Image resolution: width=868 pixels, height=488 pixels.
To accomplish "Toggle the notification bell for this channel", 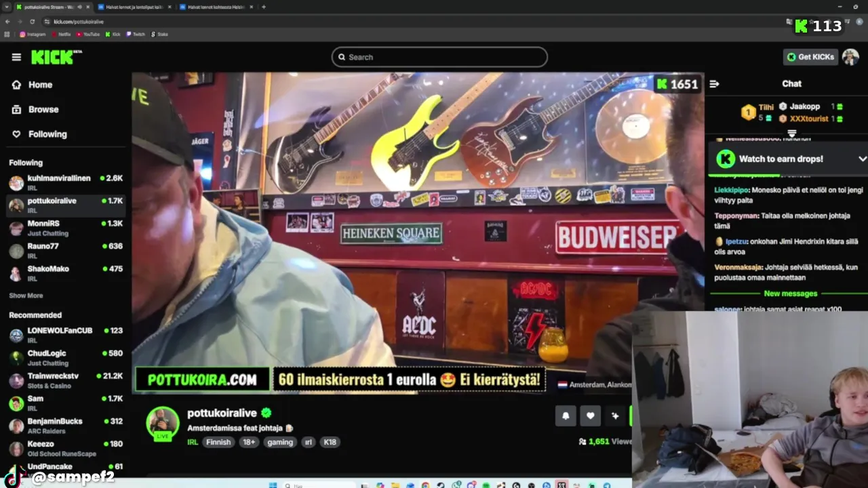I will tap(566, 415).
